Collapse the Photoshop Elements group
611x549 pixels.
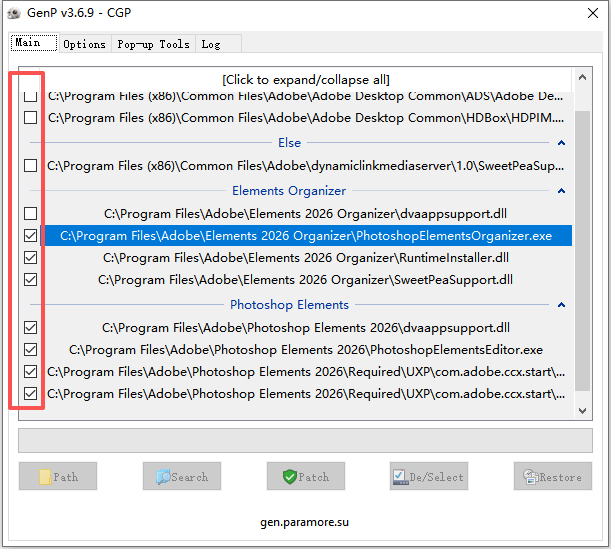[561, 305]
